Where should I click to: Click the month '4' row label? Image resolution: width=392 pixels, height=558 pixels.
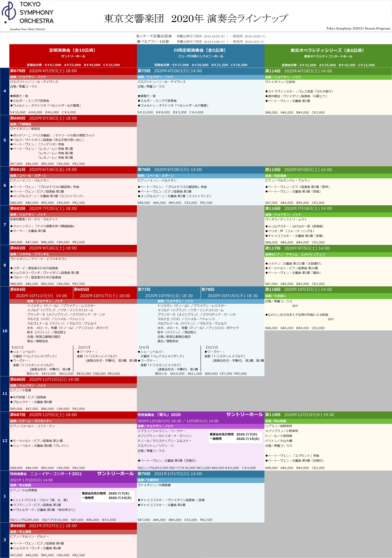point(5,91)
